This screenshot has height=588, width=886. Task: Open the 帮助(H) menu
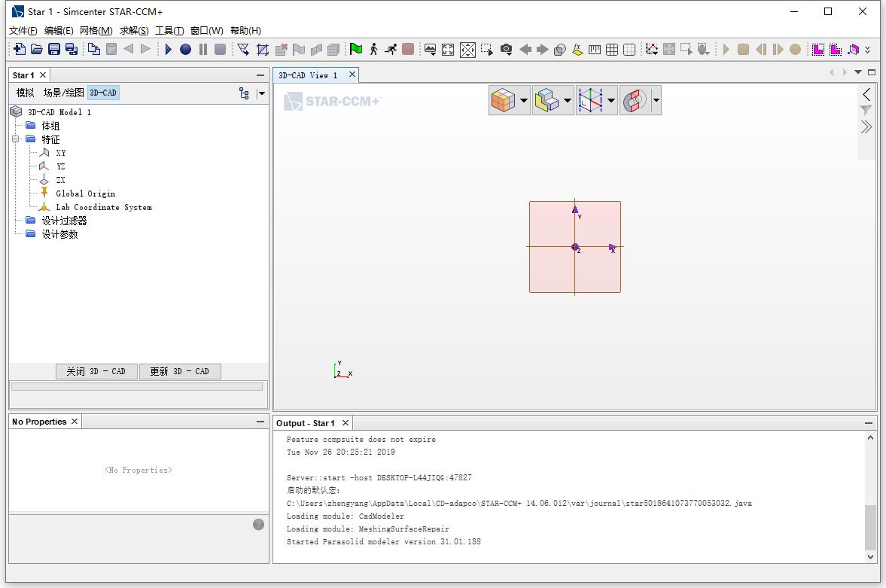coord(246,31)
